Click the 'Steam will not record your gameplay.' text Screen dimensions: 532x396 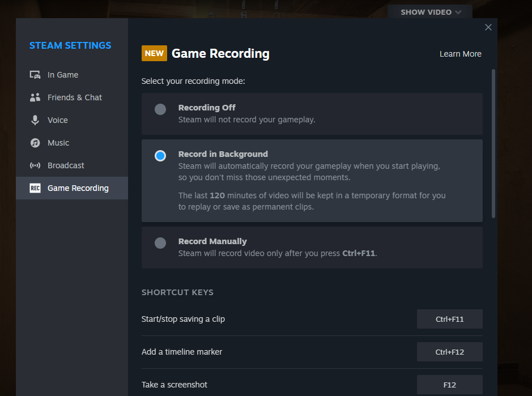(x=246, y=120)
